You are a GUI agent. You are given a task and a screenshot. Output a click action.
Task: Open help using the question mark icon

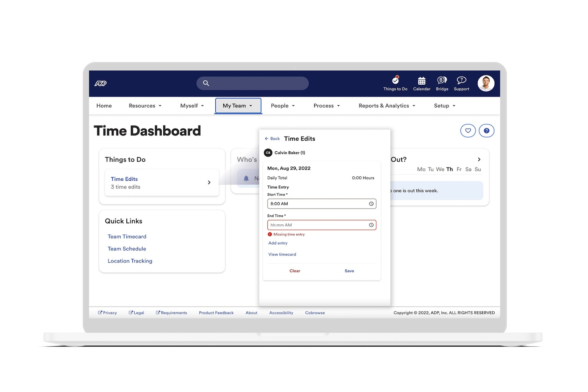[x=486, y=130]
